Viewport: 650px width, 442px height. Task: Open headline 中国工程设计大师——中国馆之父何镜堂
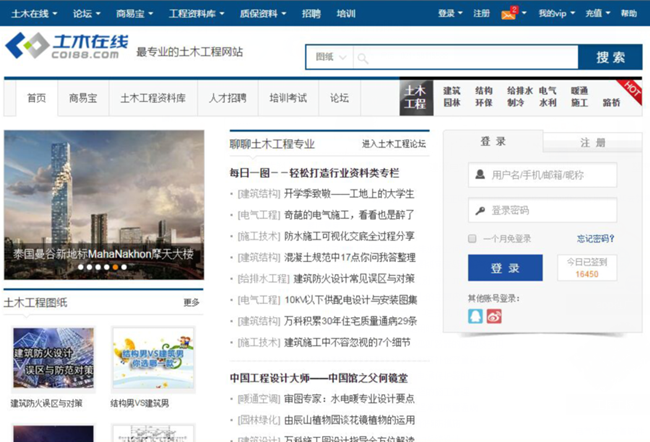tap(319, 378)
